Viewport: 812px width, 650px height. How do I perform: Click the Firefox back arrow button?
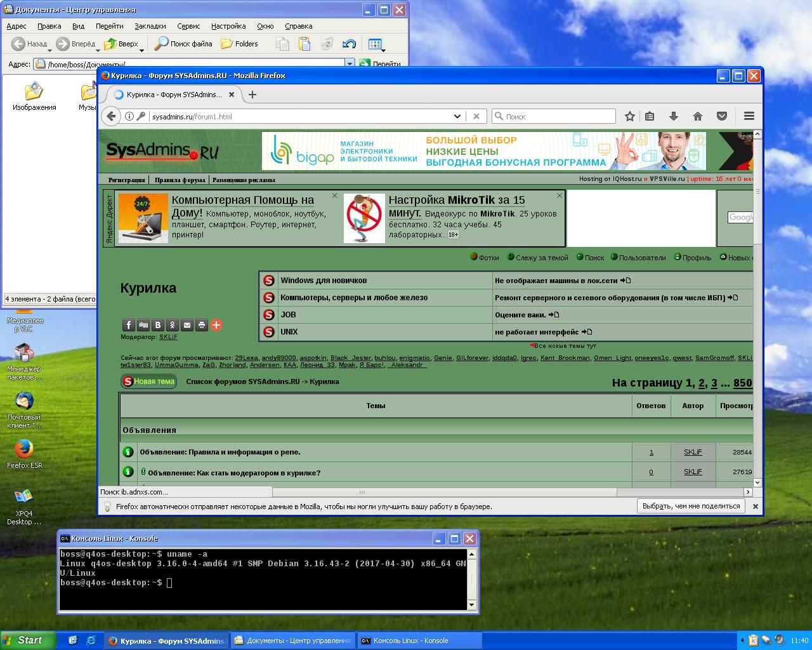click(x=111, y=116)
